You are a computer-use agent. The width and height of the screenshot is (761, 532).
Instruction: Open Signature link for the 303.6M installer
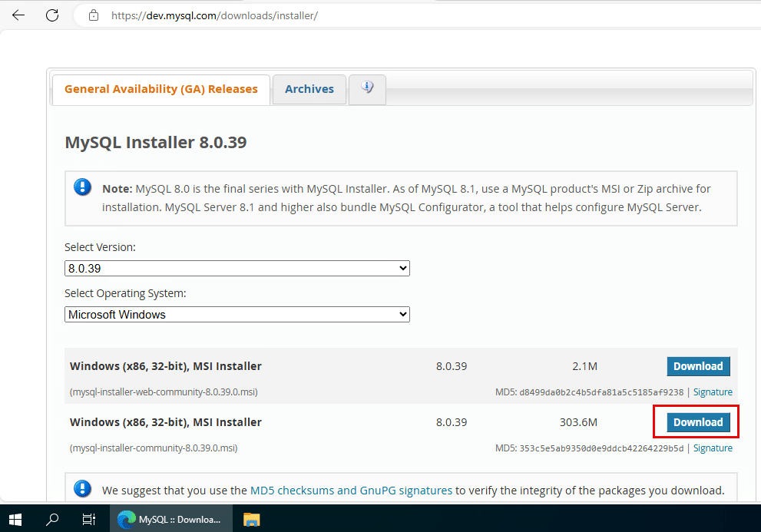[x=713, y=448]
